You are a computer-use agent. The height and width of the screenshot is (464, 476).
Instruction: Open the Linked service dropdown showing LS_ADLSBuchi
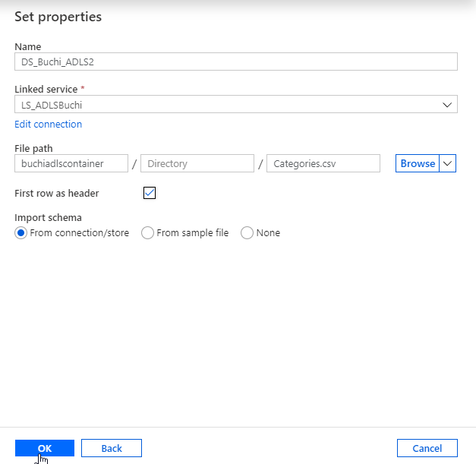coord(228,105)
